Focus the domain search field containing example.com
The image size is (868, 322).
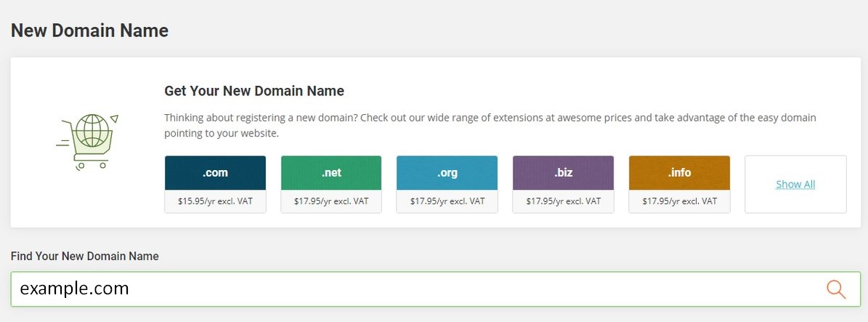436,289
